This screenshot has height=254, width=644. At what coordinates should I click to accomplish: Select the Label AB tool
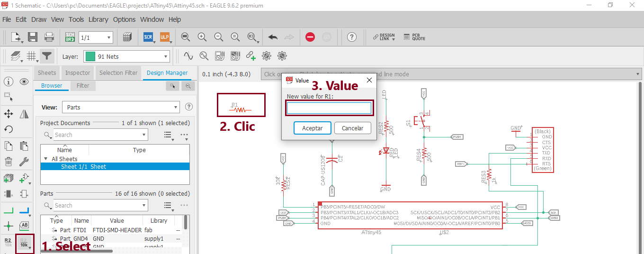tap(24, 226)
